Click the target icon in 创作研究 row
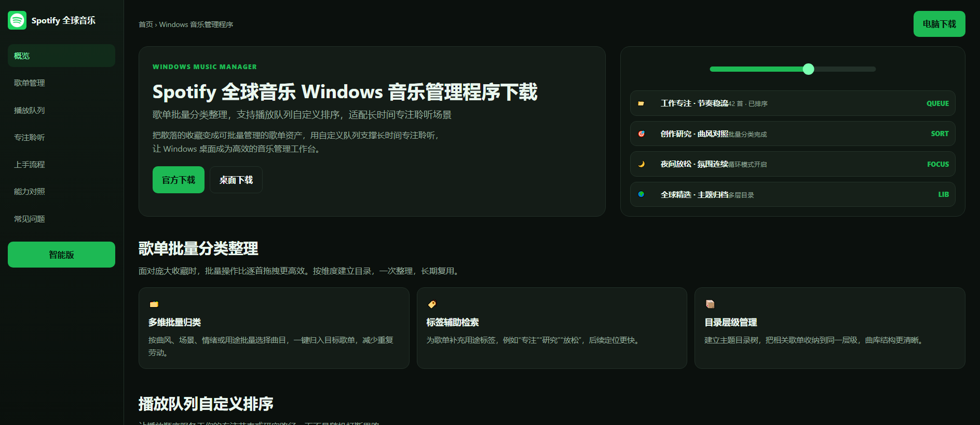Screen dimensions: 980x425 pos(641,134)
